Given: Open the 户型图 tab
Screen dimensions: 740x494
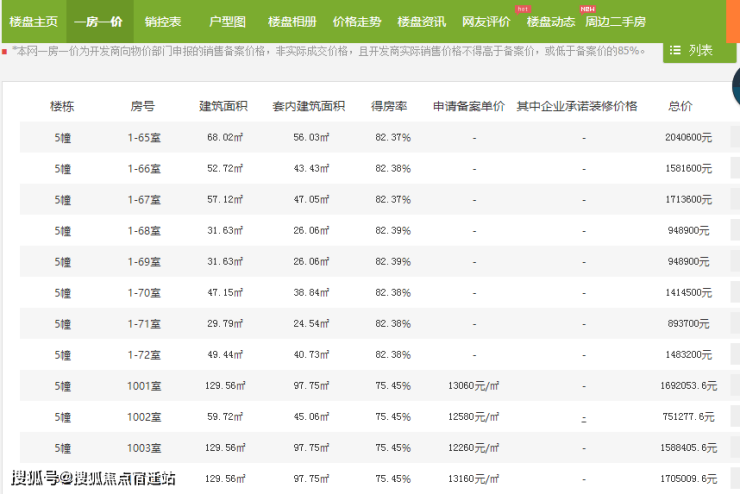Looking at the screenshot, I should (x=227, y=22).
